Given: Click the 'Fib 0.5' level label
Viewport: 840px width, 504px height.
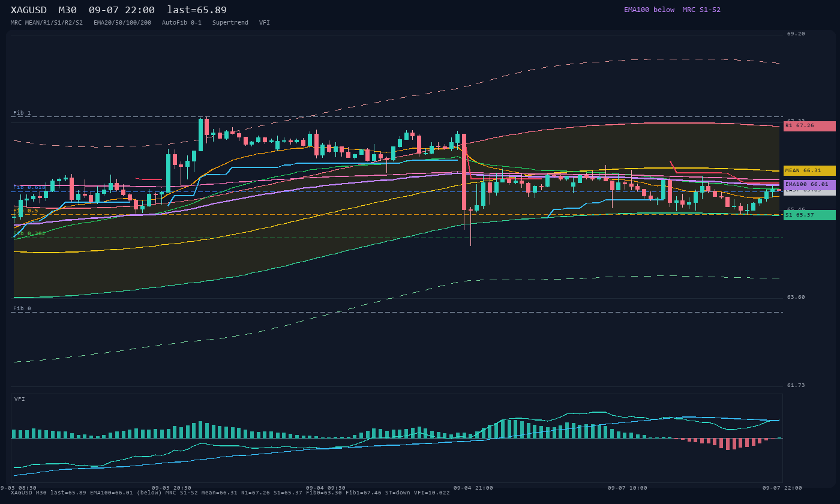Looking at the screenshot, I should [x=26, y=211].
